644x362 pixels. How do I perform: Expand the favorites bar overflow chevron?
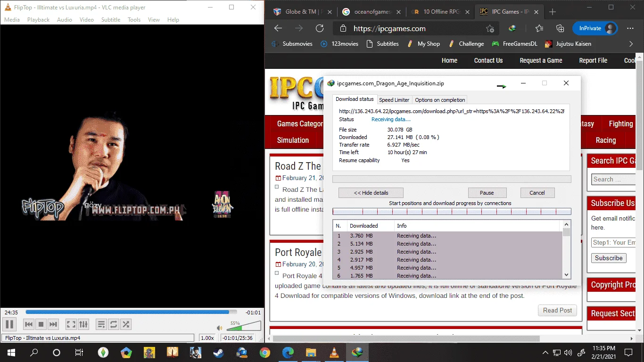tap(631, 44)
